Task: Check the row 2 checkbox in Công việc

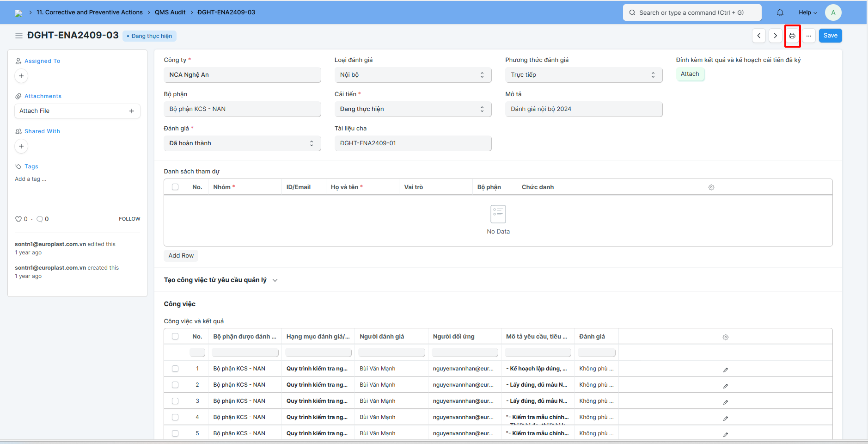Action: coord(175,385)
